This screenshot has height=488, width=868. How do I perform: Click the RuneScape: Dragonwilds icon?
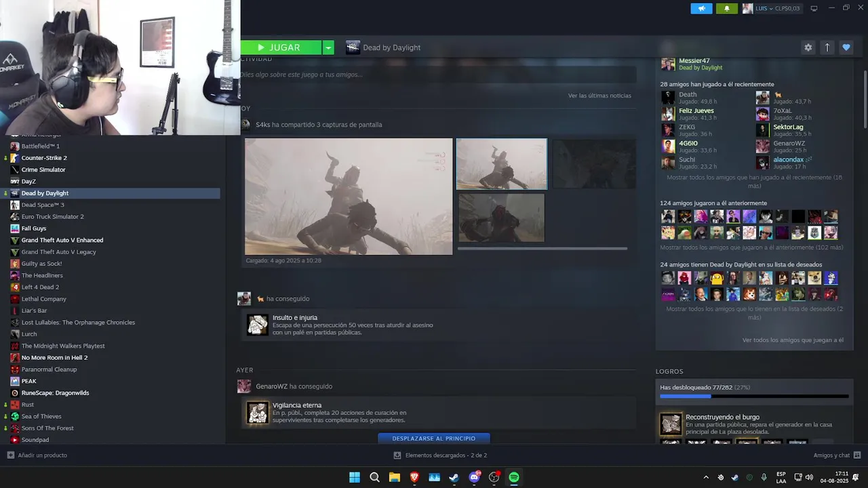click(15, 393)
